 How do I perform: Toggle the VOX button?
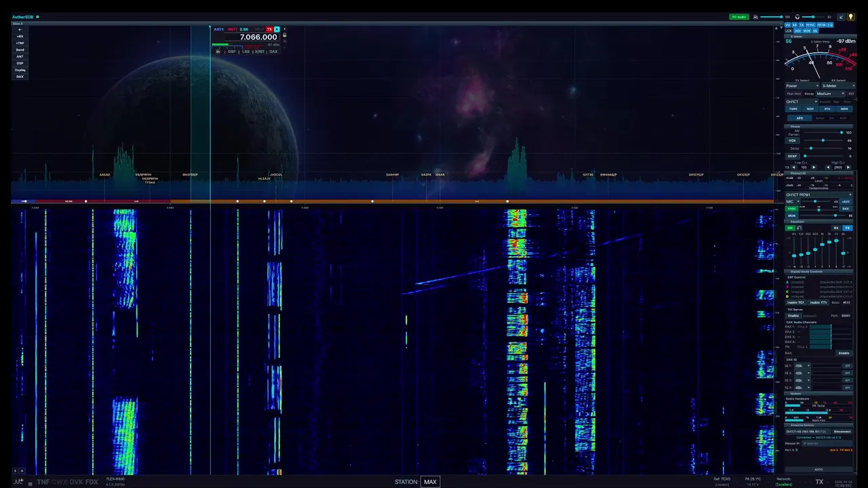coord(792,140)
